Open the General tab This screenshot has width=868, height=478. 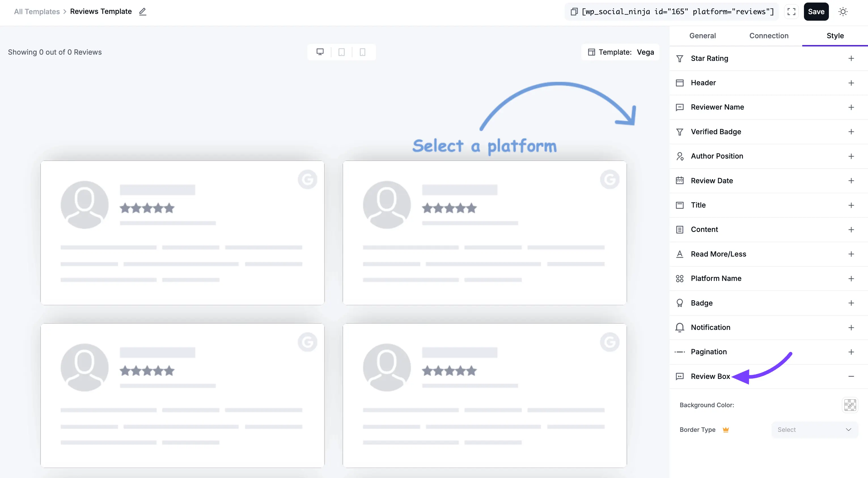[x=702, y=35]
